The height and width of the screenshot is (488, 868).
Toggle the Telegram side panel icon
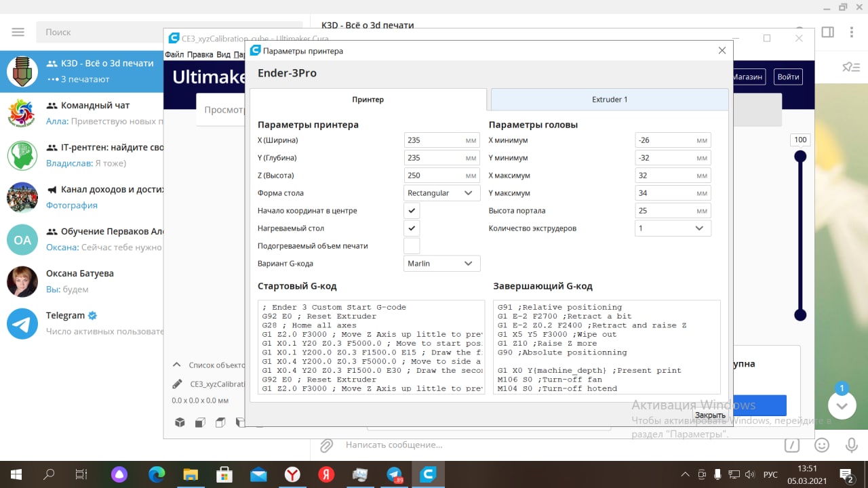pyautogui.click(x=827, y=32)
